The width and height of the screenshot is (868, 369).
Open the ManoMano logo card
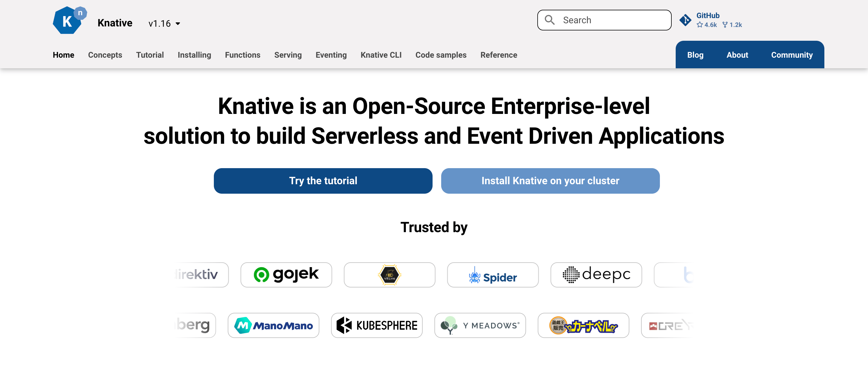(273, 325)
